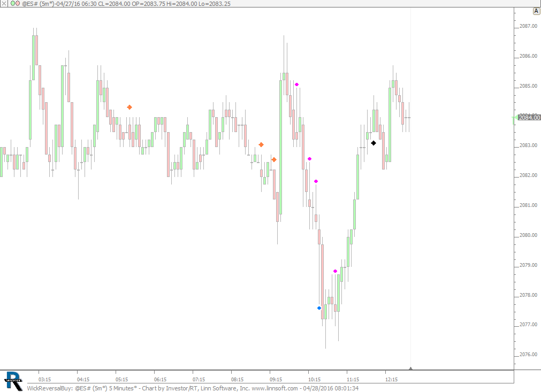
Task: Click the 05:15 time axis label
Action: point(122,379)
